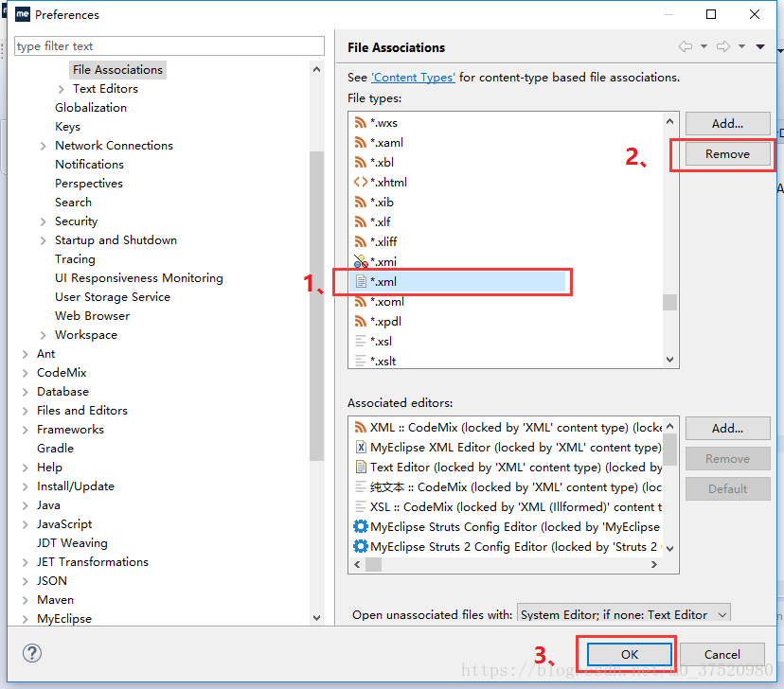Select the XML :: CodeMix associated editor
Viewport: 784px width, 689px height.
(508, 428)
